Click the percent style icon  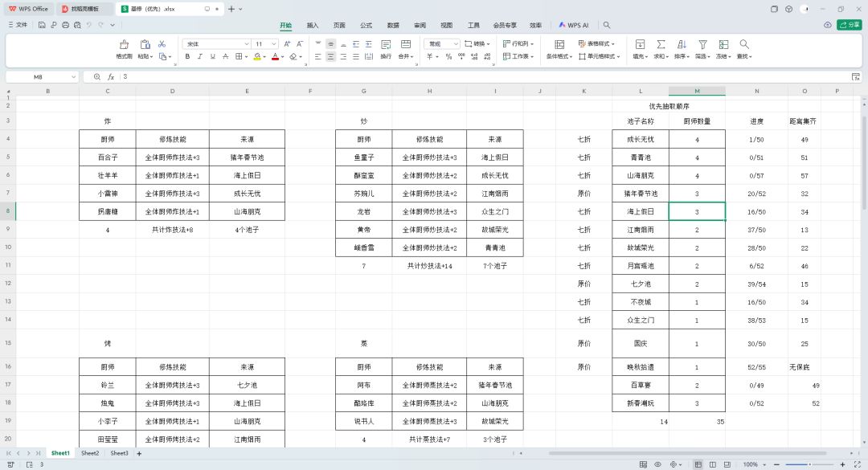point(448,56)
